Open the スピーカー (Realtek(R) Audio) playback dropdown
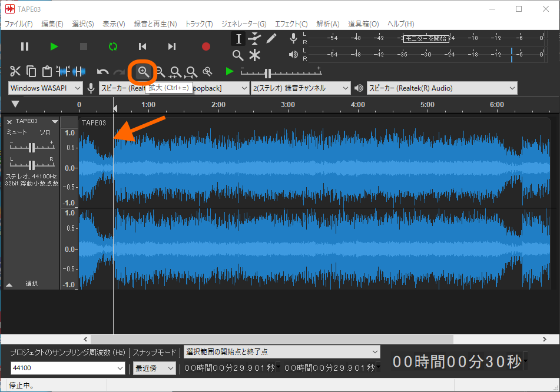560x392 pixels. (x=442, y=88)
